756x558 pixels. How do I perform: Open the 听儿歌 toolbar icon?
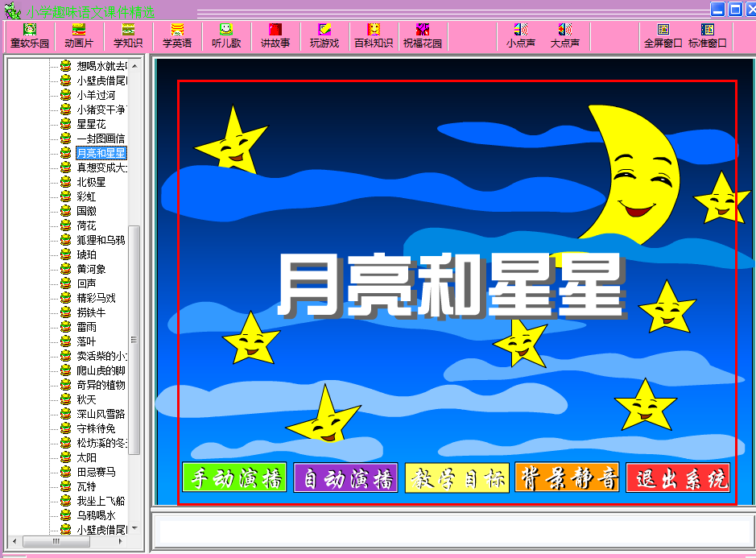[226, 35]
